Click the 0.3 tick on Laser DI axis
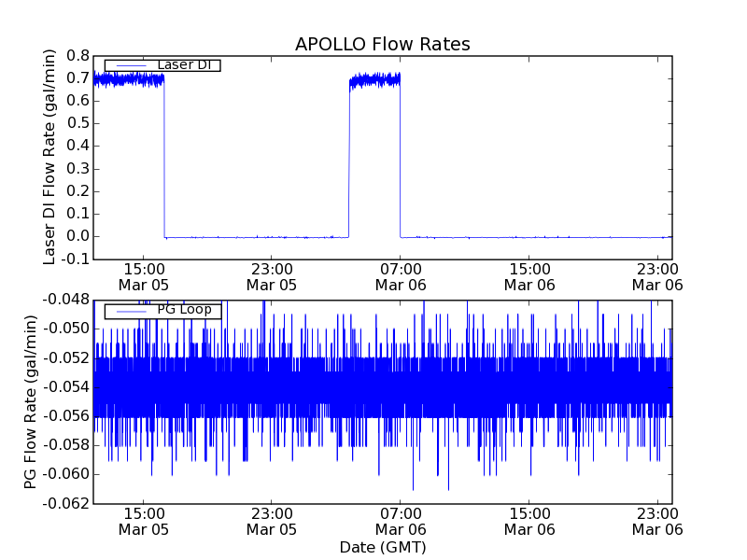Screen dimensions: 747x560 [78, 169]
